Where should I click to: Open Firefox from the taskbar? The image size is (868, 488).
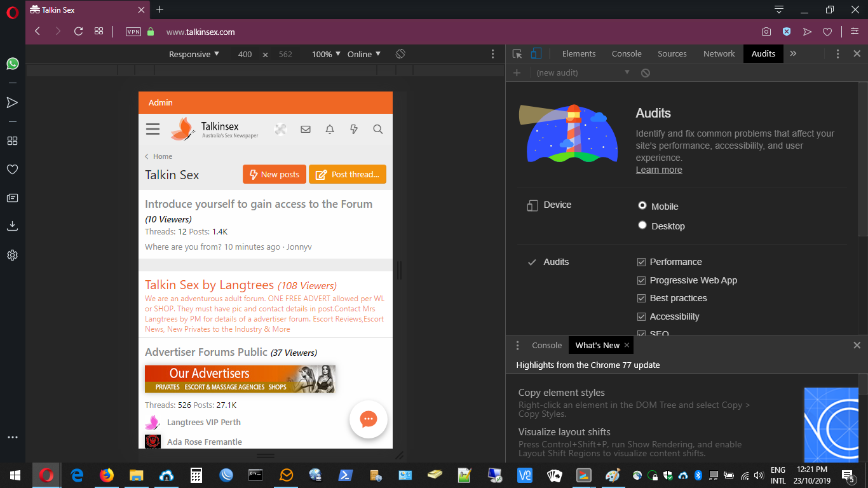click(107, 475)
